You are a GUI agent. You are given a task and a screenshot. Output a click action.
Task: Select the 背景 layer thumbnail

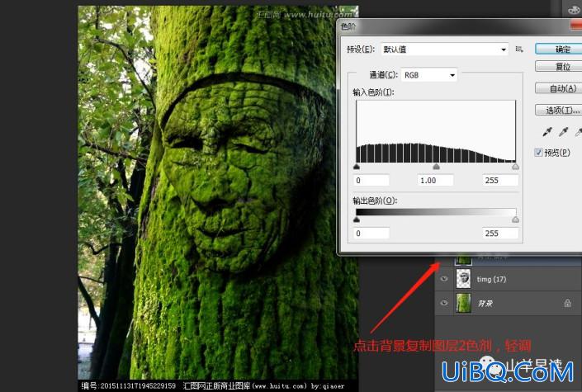(x=463, y=303)
